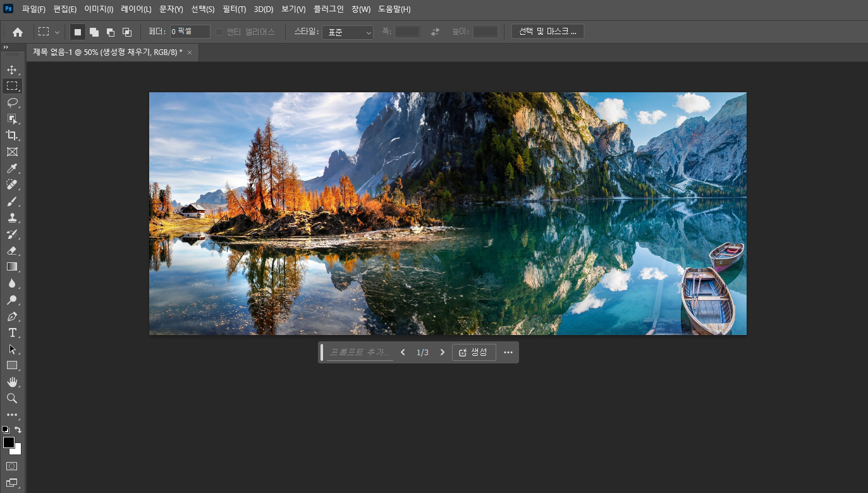Click the Home button in options bar

(x=18, y=32)
